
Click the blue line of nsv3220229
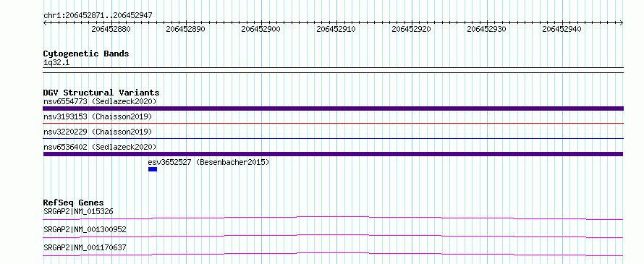coord(333,138)
